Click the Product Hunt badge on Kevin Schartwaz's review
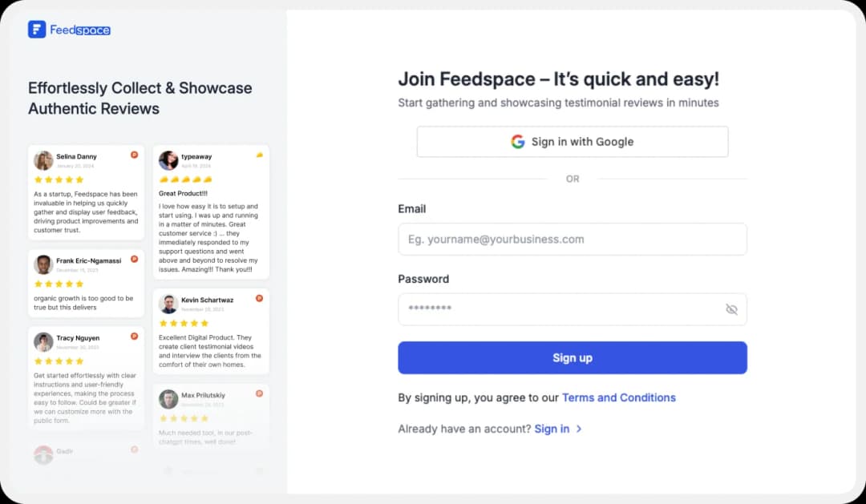This screenshot has height=504, width=866. (259, 297)
